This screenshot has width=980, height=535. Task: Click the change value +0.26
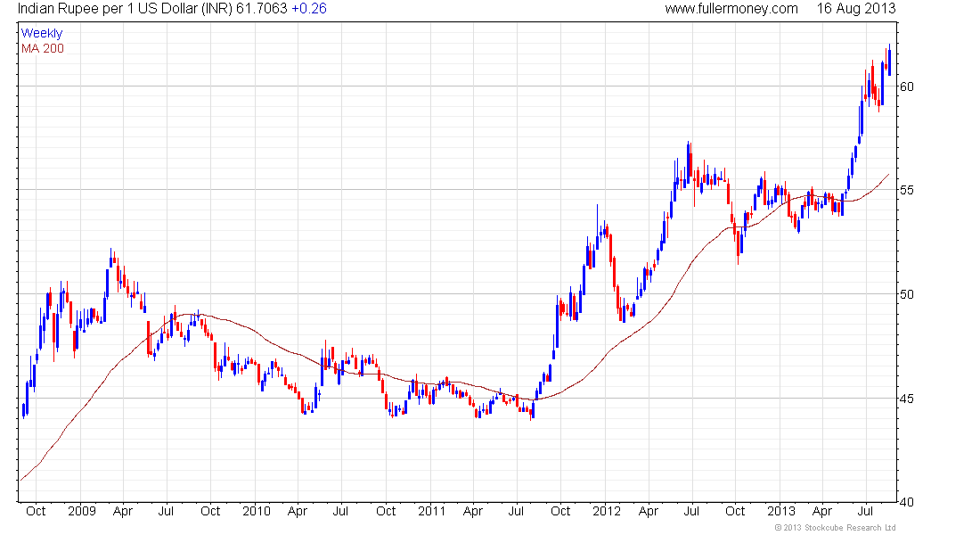pyautogui.click(x=309, y=9)
